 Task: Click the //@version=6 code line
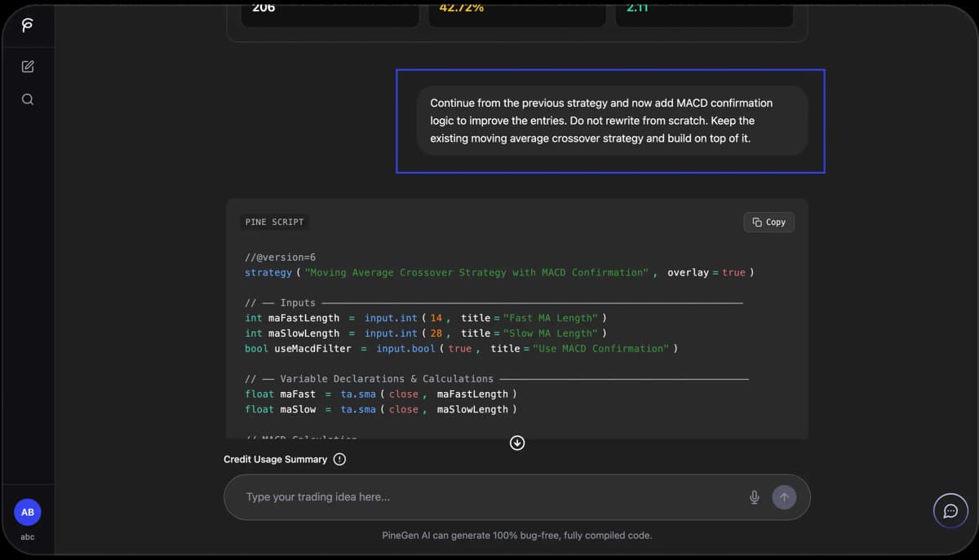(x=280, y=257)
